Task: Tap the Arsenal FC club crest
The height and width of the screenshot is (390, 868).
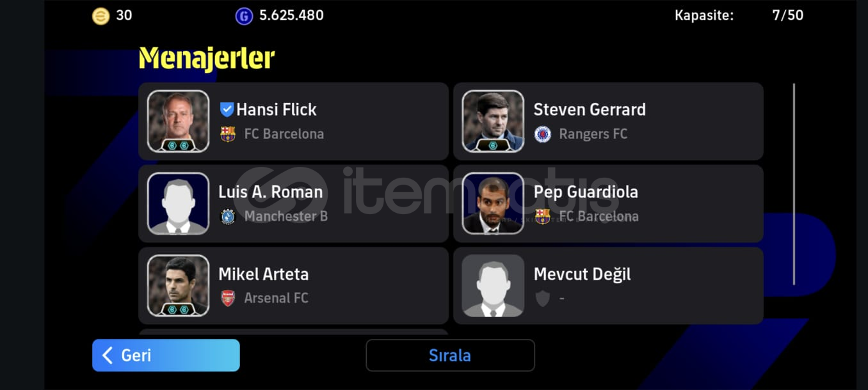Action: click(228, 299)
